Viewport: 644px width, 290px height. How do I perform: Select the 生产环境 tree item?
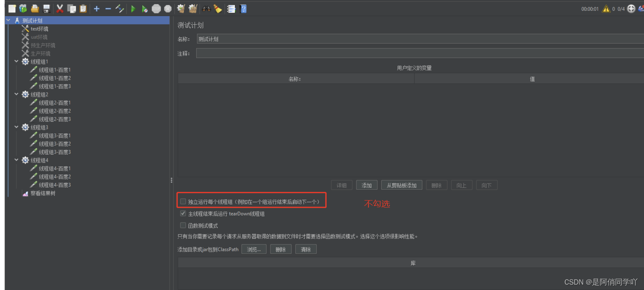pos(41,54)
